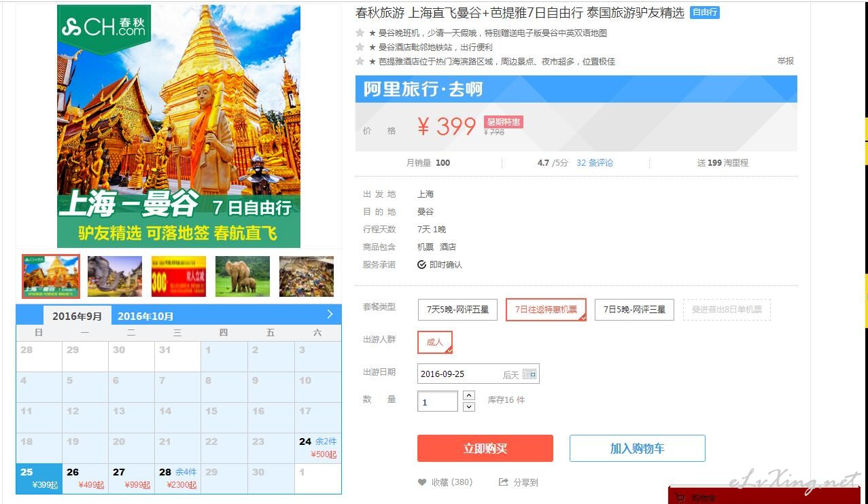Switch calendar to 2016年9月 tab

77,316
